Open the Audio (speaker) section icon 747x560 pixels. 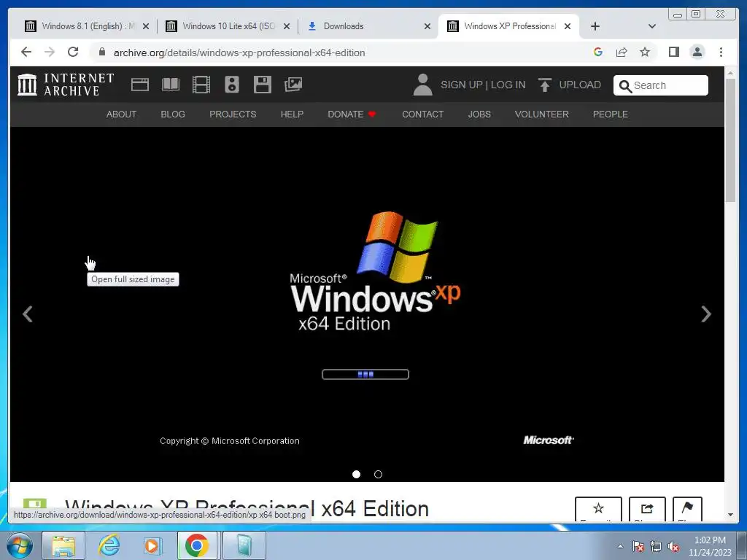[x=232, y=85]
